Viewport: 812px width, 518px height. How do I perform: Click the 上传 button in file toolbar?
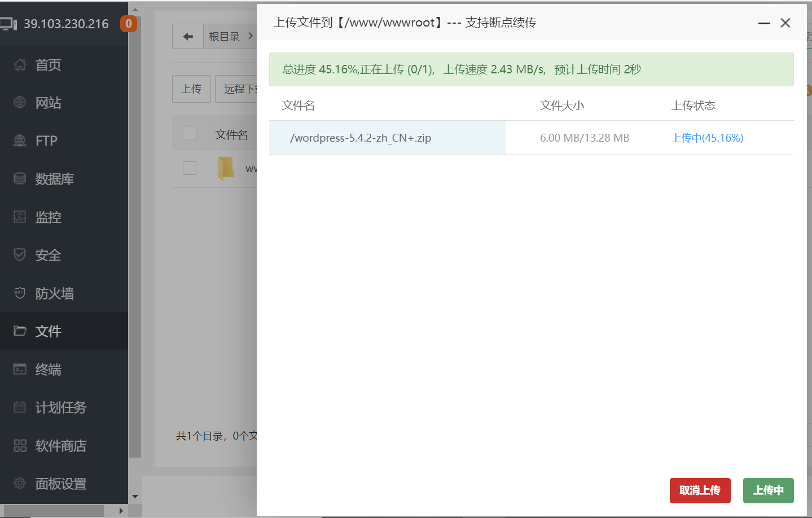191,89
